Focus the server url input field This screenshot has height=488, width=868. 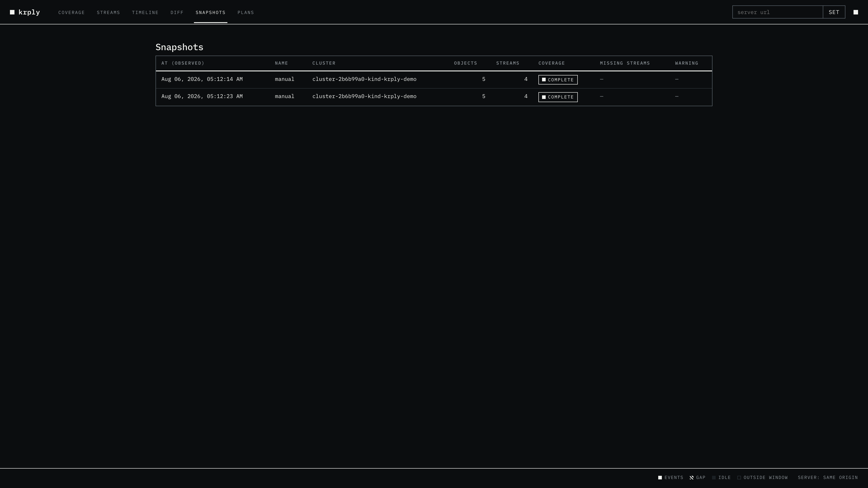[x=777, y=12]
